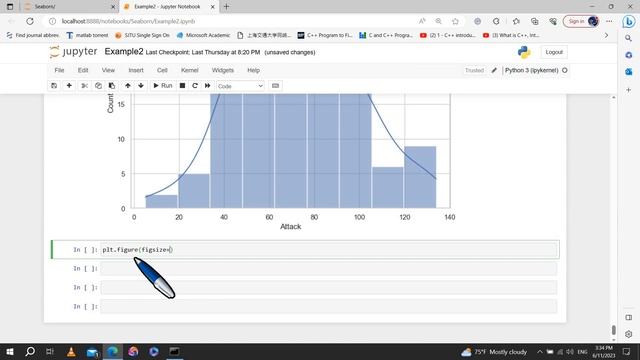Click the browser address bar URL
This screenshot has width=640, height=360.
tap(128, 21)
